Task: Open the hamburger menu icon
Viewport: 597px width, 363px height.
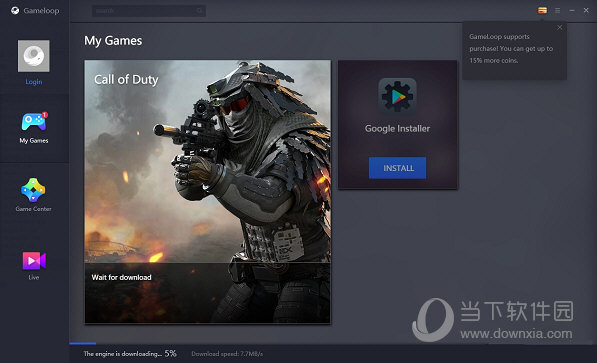Action: coord(557,11)
